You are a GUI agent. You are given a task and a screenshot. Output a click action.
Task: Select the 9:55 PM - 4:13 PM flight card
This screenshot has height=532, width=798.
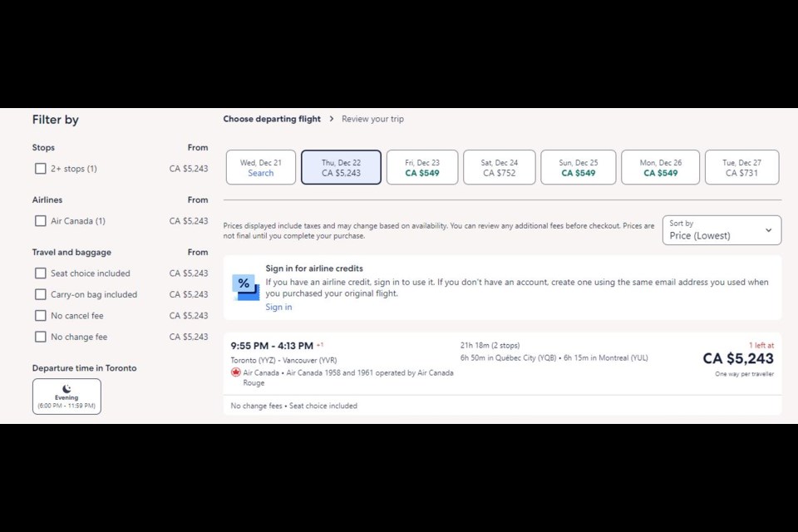click(x=502, y=374)
